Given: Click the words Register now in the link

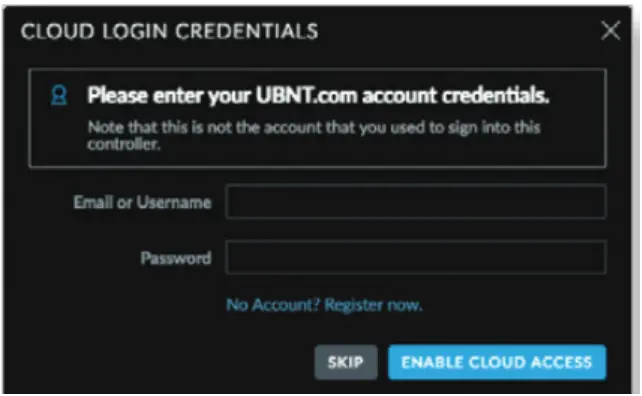Looking at the screenshot, I should click(373, 305).
